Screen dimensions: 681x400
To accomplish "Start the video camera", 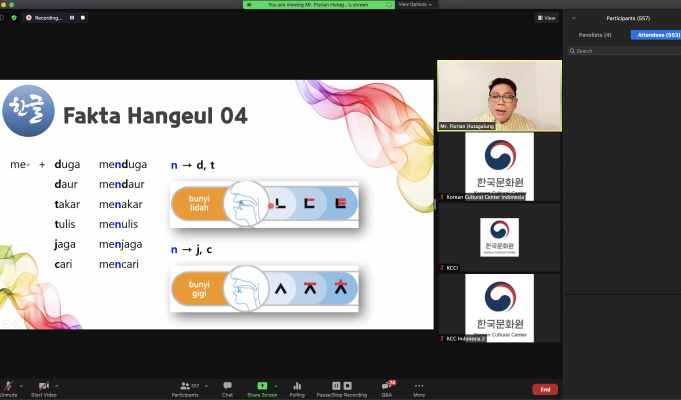I will [x=44, y=386].
